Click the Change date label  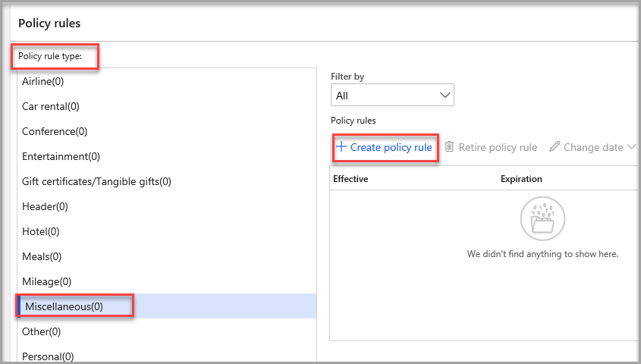tap(593, 147)
